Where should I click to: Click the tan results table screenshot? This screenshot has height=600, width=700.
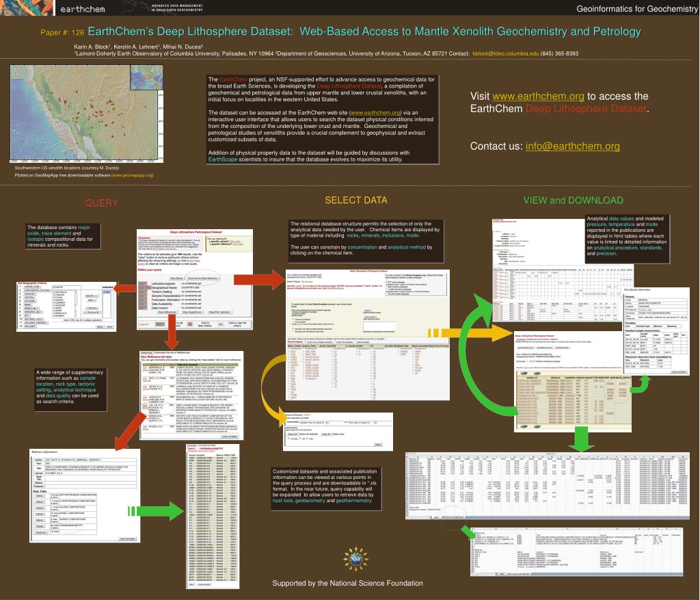pos(574,402)
